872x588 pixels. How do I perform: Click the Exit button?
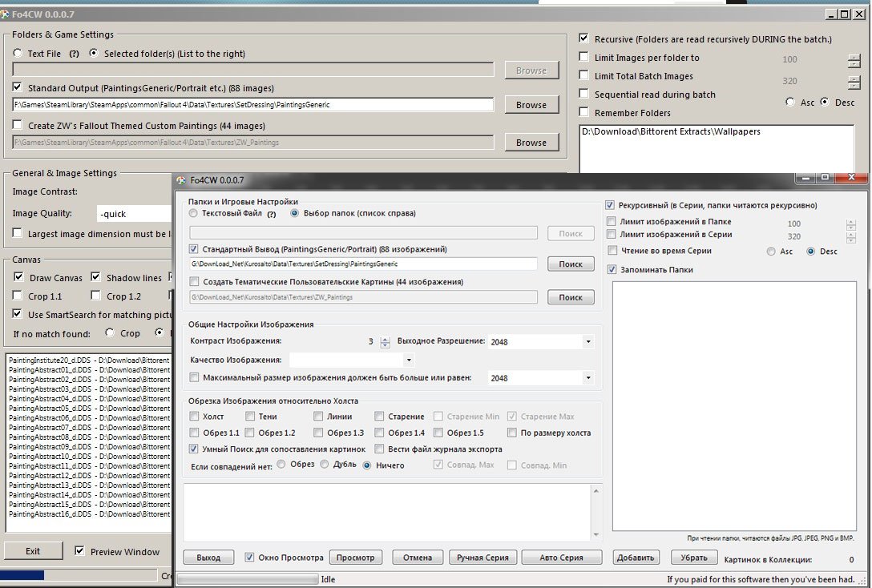click(33, 551)
